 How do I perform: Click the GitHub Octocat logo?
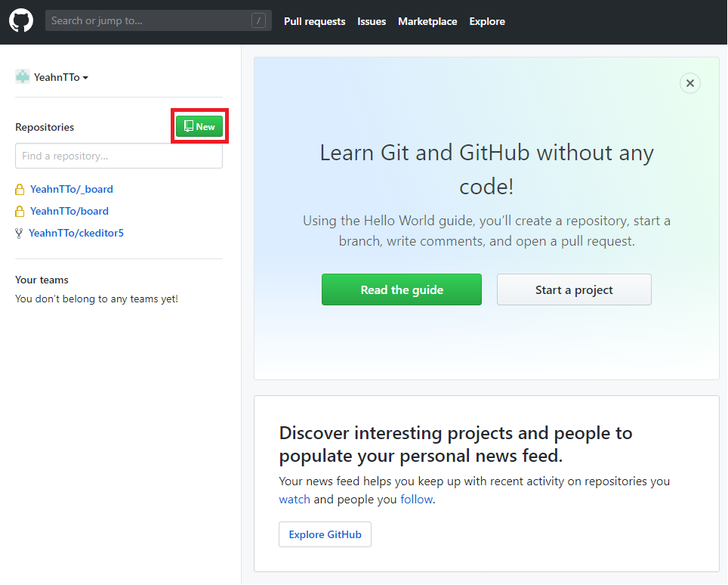(21, 21)
